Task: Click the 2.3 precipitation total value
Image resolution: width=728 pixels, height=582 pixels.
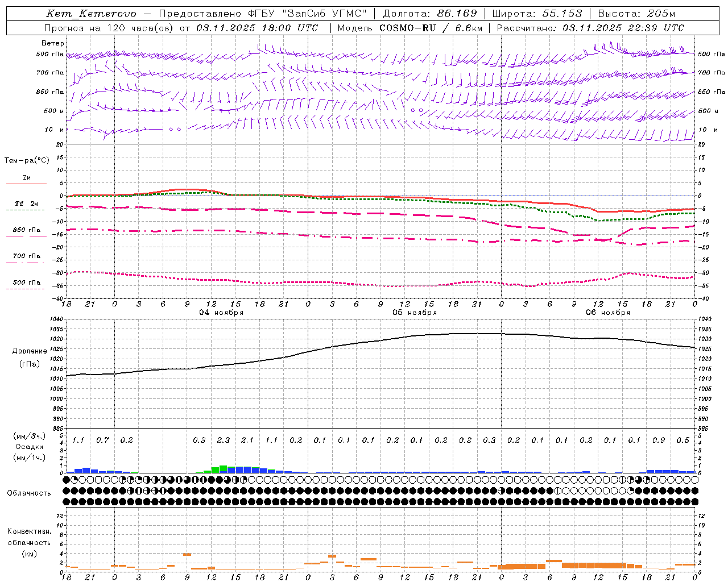Action: pyautogui.click(x=224, y=440)
